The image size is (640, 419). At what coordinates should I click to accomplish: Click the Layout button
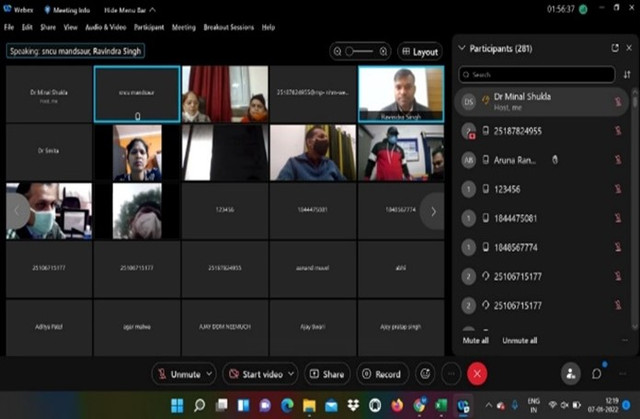(x=419, y=51)
